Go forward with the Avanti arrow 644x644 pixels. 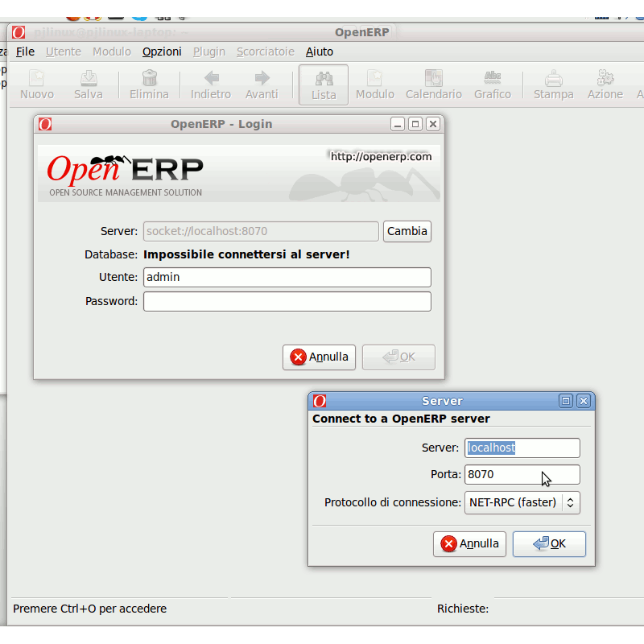(x=262, y=85)
